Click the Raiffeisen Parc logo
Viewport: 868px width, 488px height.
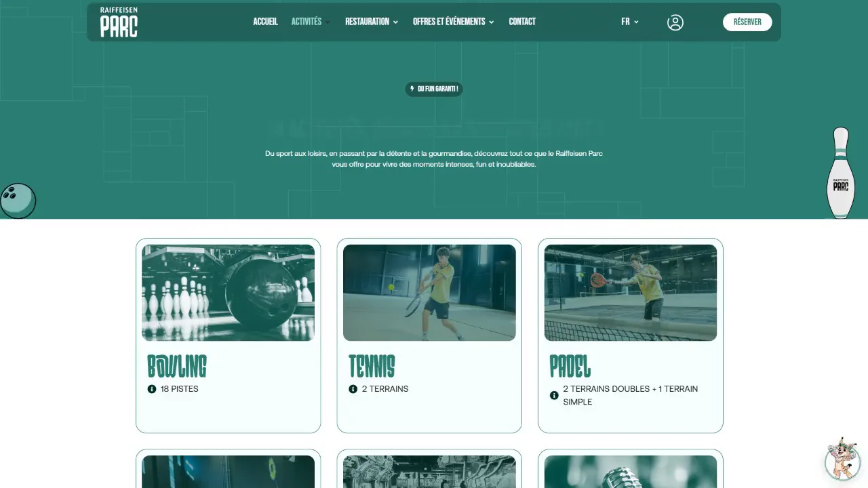tap(119, 22)
